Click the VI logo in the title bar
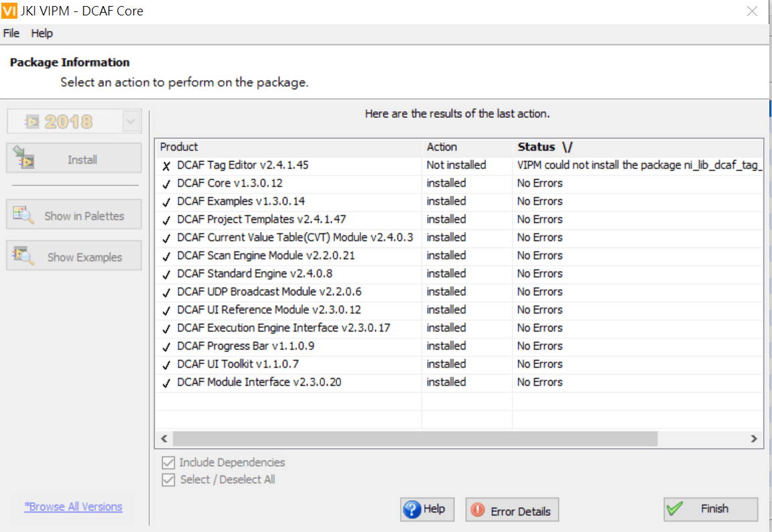Viewport: 772px width, 532px height. click(9, 11)
